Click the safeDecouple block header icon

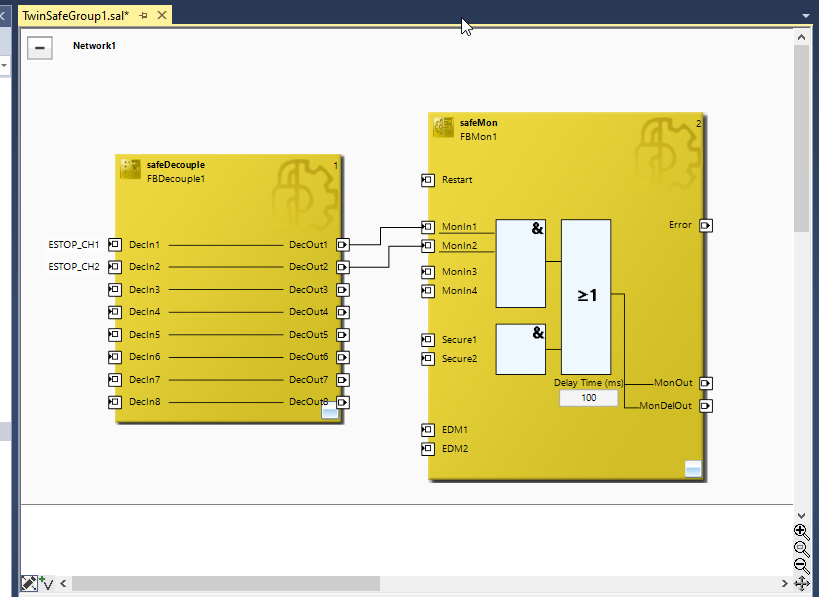[130, 169]
